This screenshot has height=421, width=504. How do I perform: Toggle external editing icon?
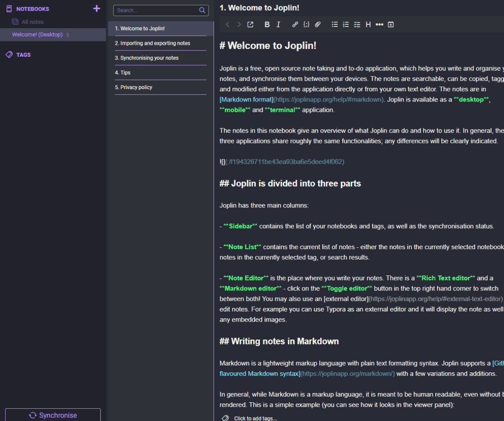tap(250, 24)
